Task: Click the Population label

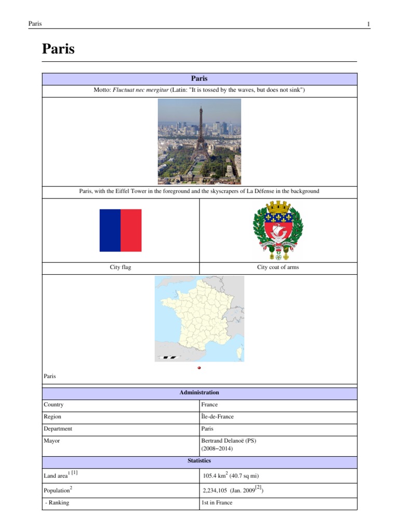Action: [57, 490]
